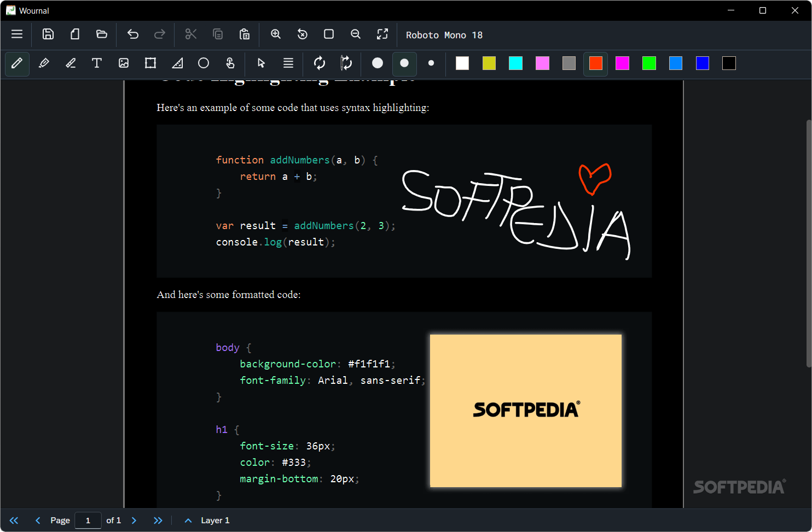Expand the Layer 1 selector
Screen dimensions: 812x532
pyautogui.click(x=206, y=521)
